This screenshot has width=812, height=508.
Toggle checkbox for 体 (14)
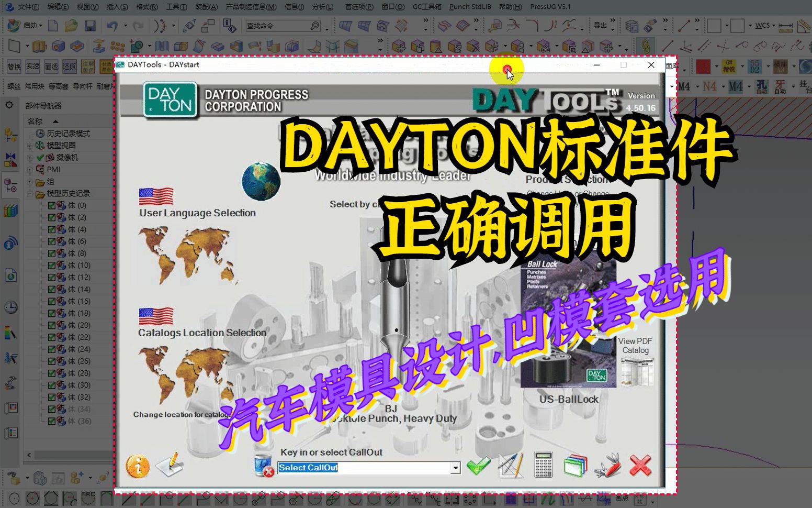(52, 290)
